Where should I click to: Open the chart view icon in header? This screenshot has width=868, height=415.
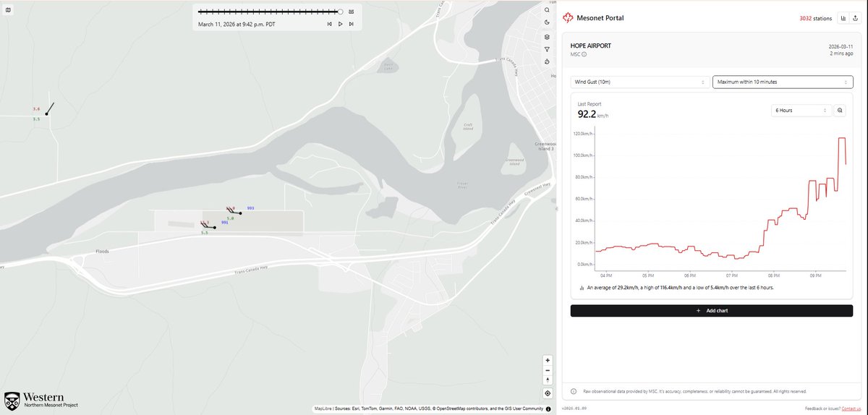pyautogui.click(x=843, y=18)
